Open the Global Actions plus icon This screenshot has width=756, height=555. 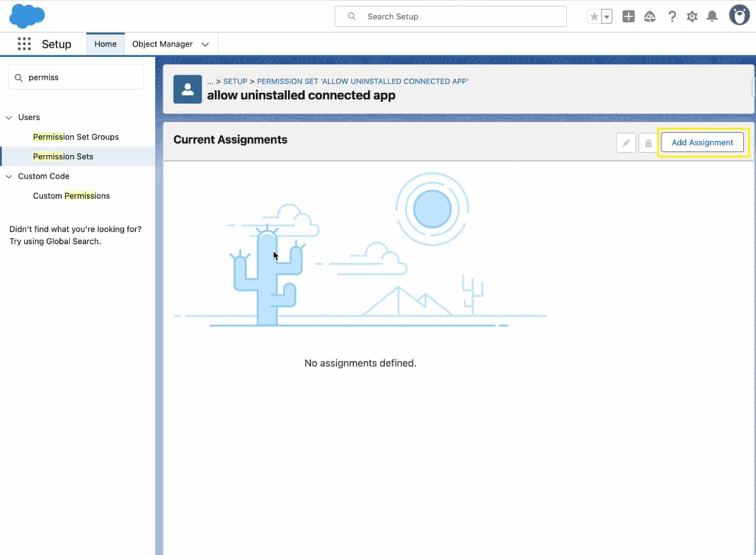point(629,17)
